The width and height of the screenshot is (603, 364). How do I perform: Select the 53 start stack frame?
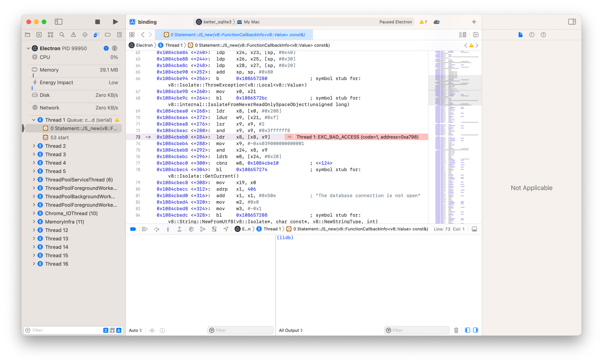click(59, 138)
